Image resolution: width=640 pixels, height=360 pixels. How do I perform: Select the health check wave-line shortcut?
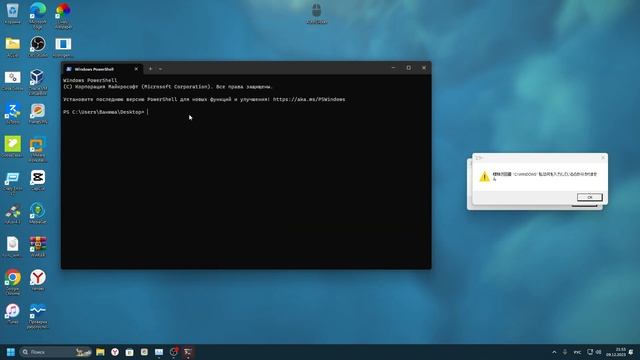coord(38,316)
